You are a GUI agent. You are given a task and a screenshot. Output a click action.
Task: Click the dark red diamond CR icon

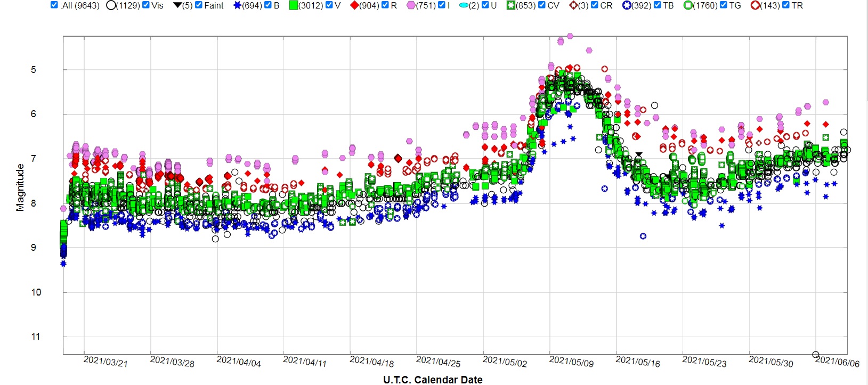coord(573,5)
